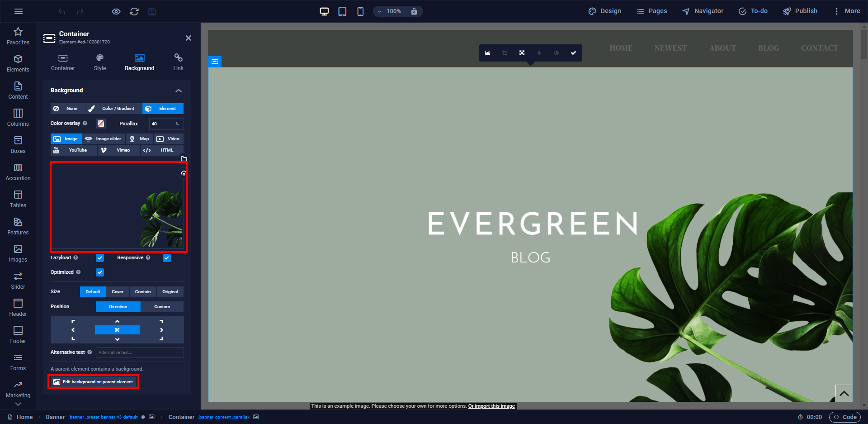Set background size to Cover
The height and width of the screenshot is (424, 868).
tap(118, 292)
